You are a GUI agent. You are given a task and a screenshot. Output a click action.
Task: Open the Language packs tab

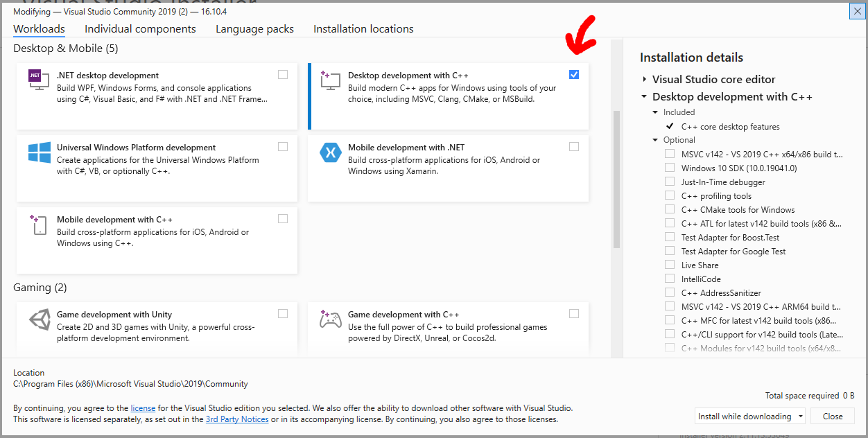pos(254,29)
